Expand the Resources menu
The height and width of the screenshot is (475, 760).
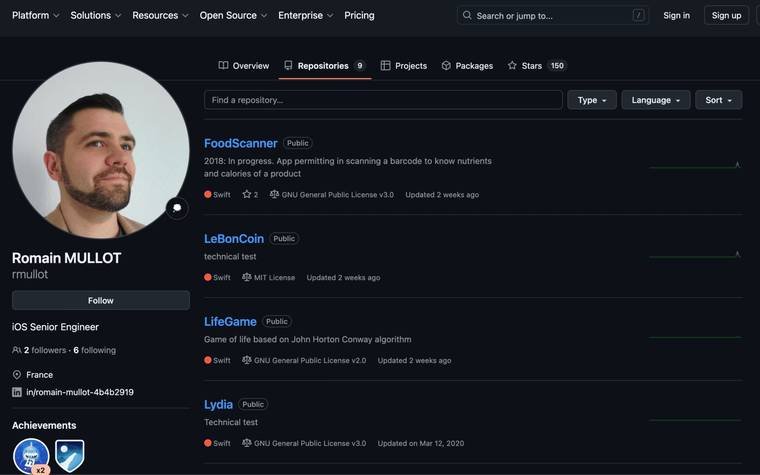click(x=160, y=16)
